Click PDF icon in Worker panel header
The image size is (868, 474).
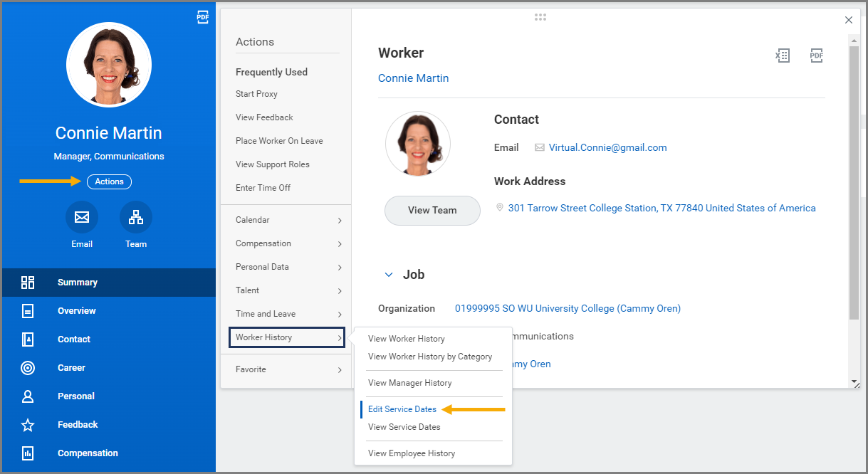[x=816, y=56]
